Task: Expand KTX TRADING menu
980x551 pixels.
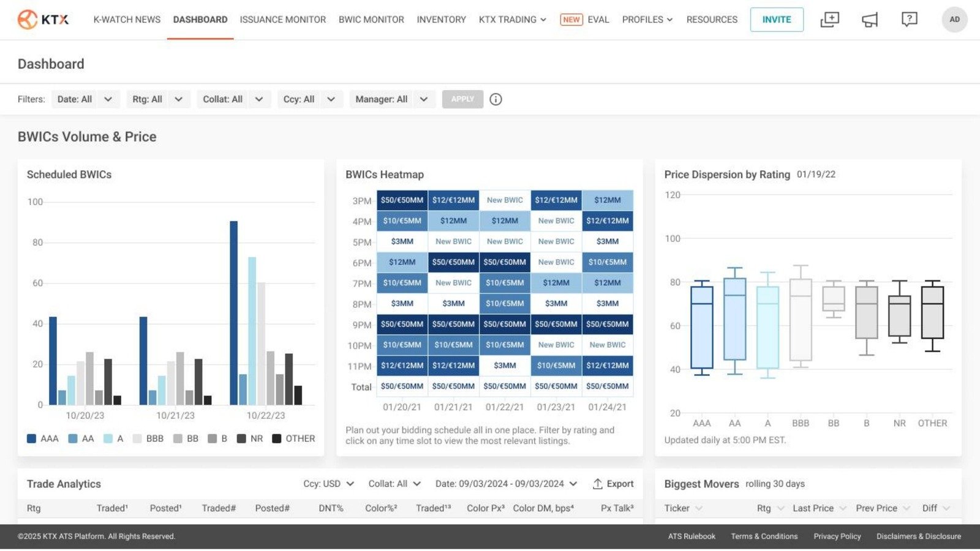Action: [x=513, y=20]
